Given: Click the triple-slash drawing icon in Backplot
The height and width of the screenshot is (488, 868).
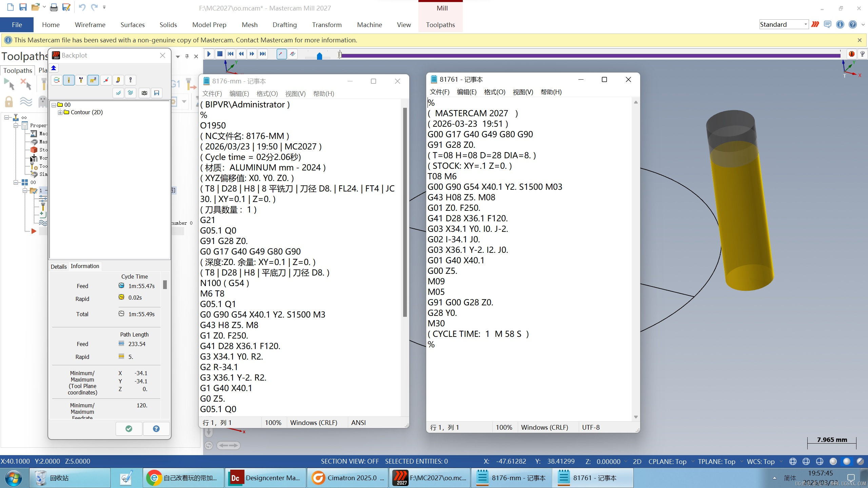Looking at the screenshot, I should pos(131,93).
